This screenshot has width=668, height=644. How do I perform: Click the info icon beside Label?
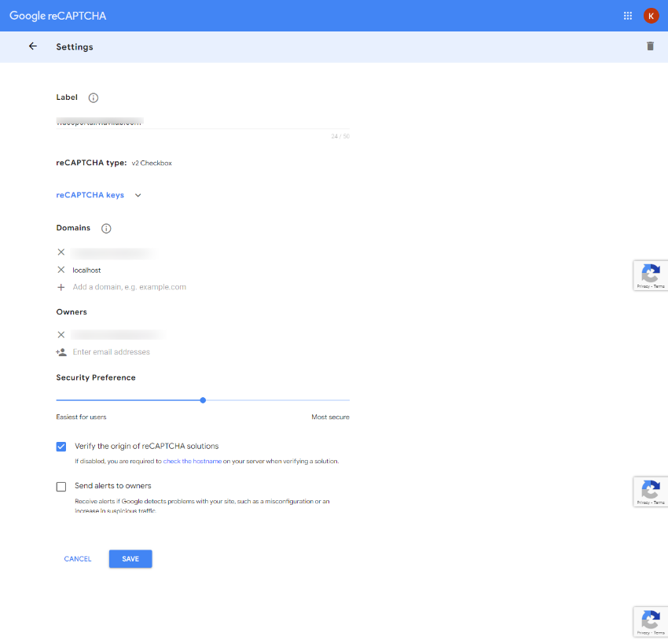(94, 98)
